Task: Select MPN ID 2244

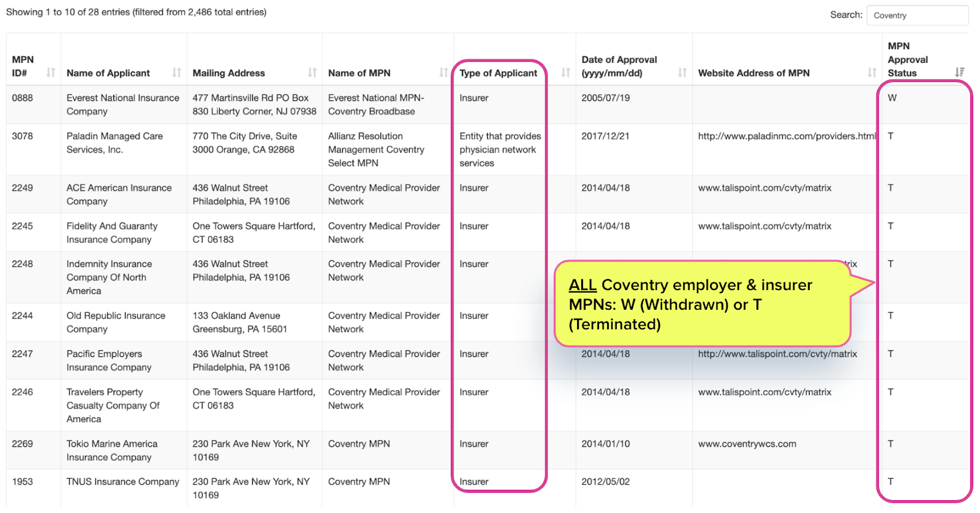Action: [23, 316]
